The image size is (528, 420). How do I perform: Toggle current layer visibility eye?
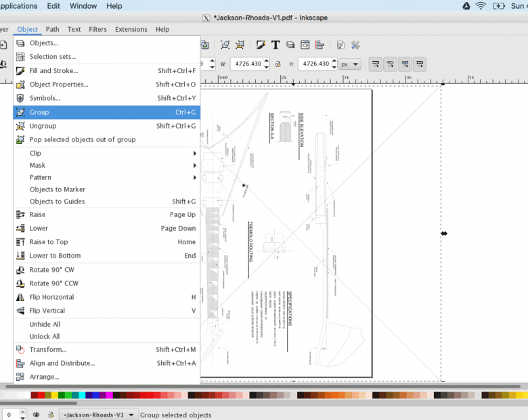coord(36,415)
